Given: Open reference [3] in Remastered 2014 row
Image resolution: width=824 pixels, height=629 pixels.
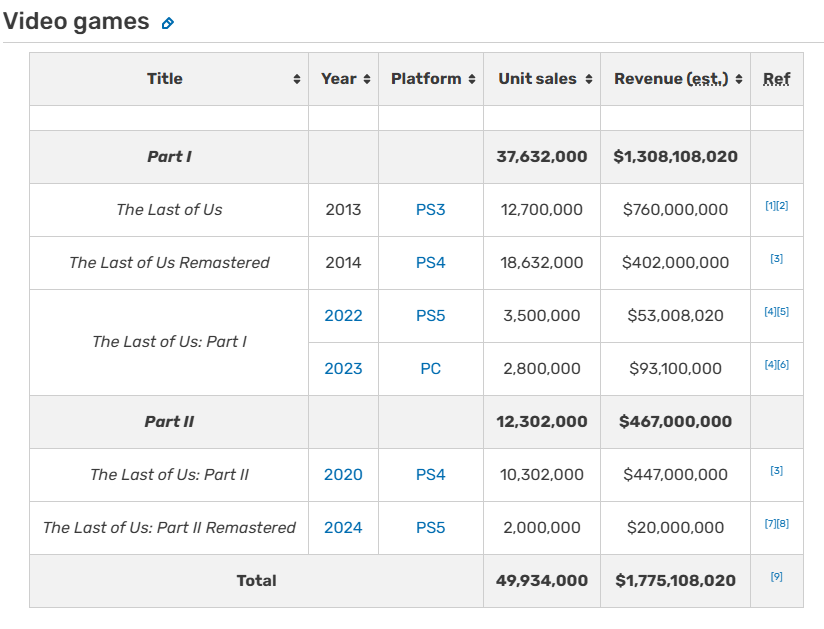Looking at the screenshot, I should coord(777,259).
